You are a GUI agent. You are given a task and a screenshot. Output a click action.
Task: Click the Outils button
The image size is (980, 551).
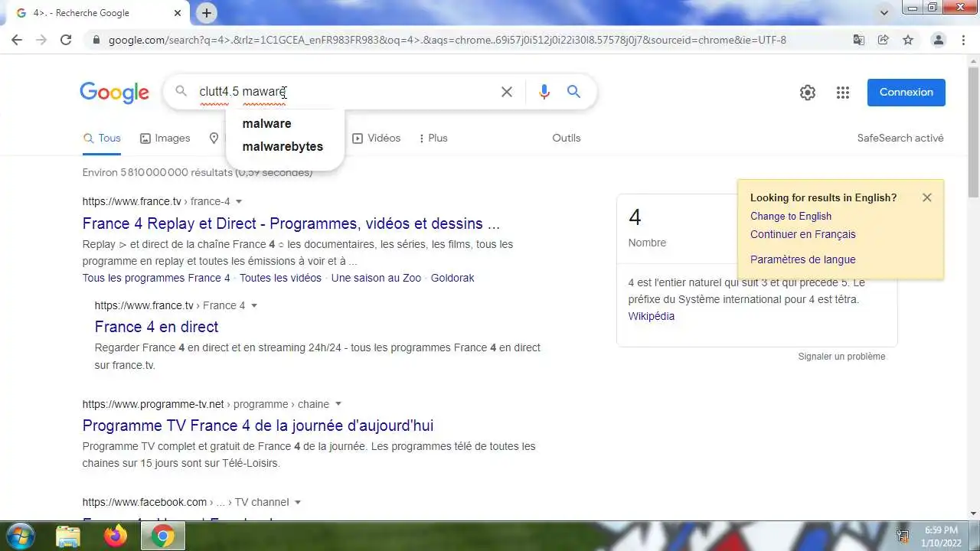[567, 138]
